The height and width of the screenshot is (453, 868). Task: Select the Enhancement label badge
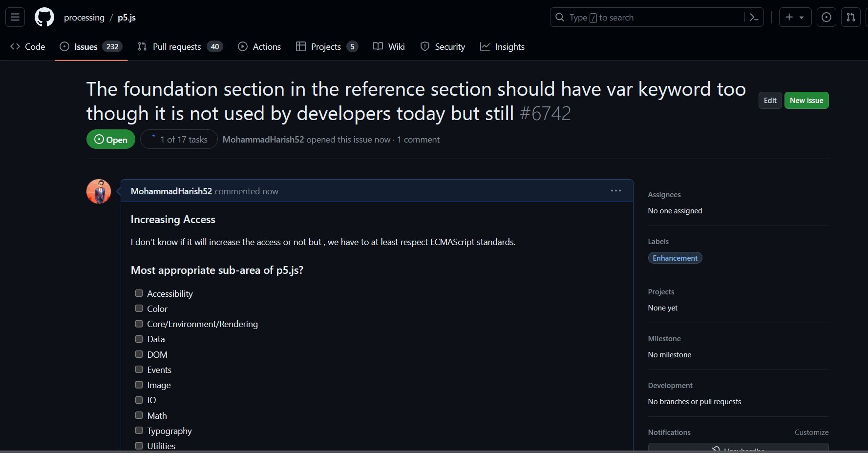(675, 258)
